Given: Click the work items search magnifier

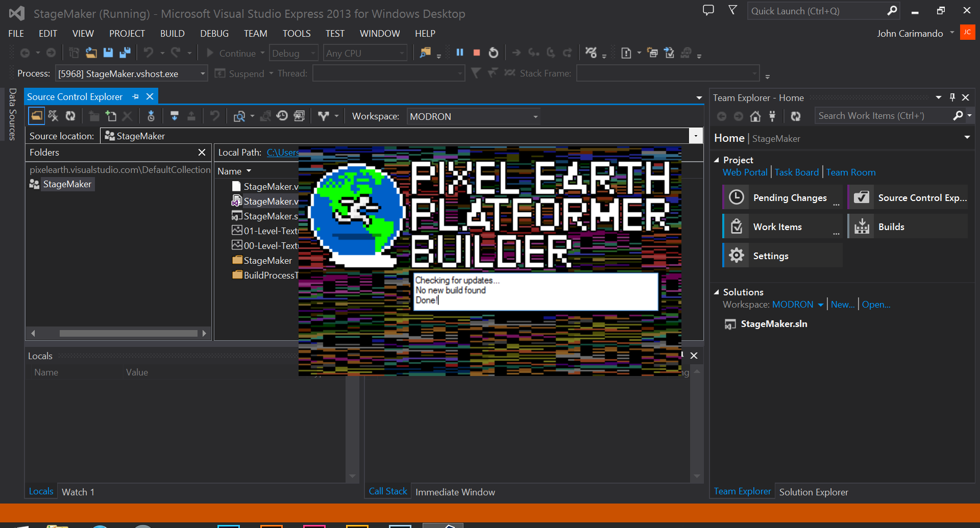Looking at the screenshot, I should 958,116.
